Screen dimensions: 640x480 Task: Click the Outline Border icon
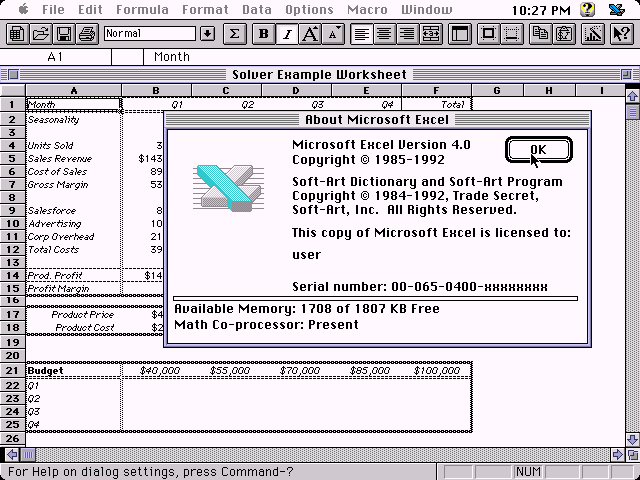489,34
